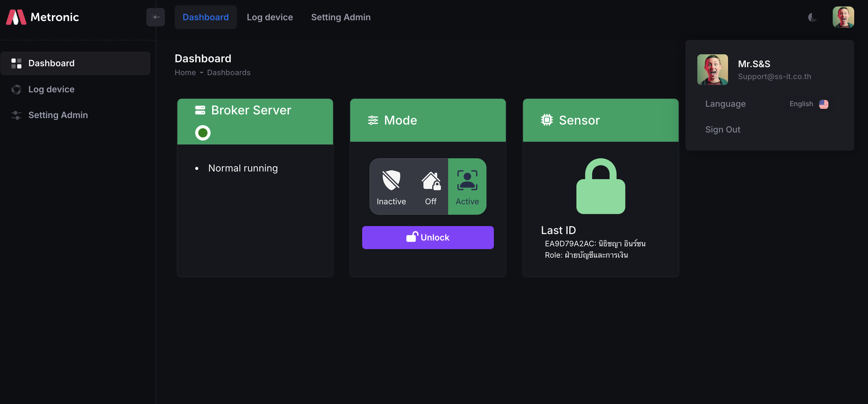Screen dimensions: 868x404
Task: Click the Broker Server green status indicator
Action: tap(203, 133)
